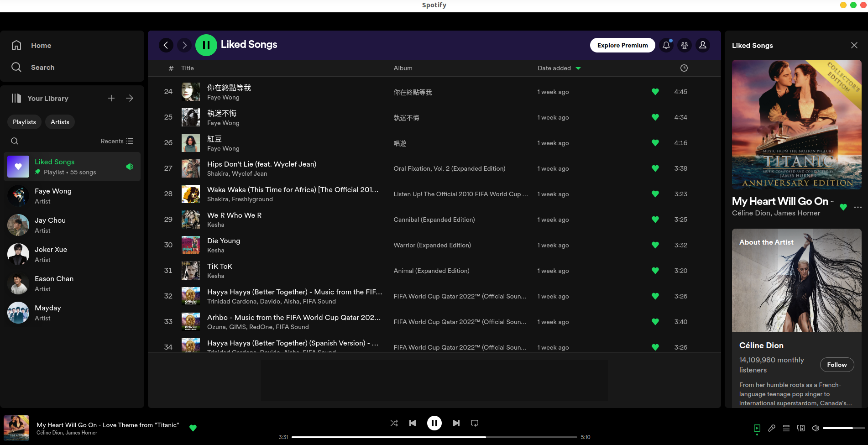Open Liked Songs playlist in library
This screenshot has width=868, height=445.
[72, 167]
